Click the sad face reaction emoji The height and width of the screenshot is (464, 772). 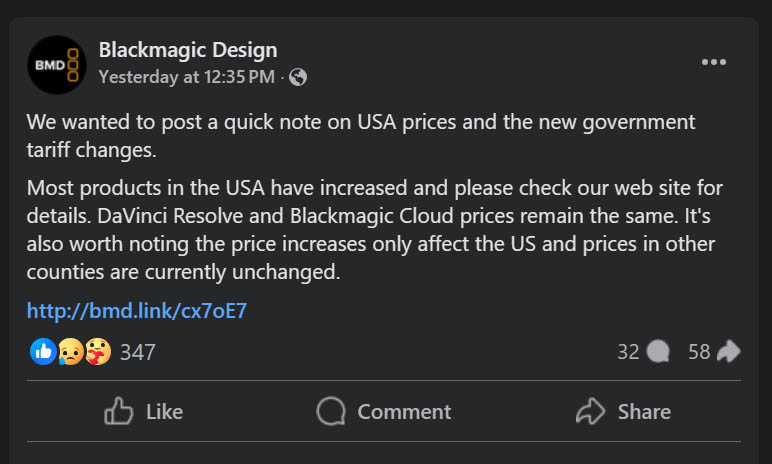pyautogui.click(x=70, y=351)
